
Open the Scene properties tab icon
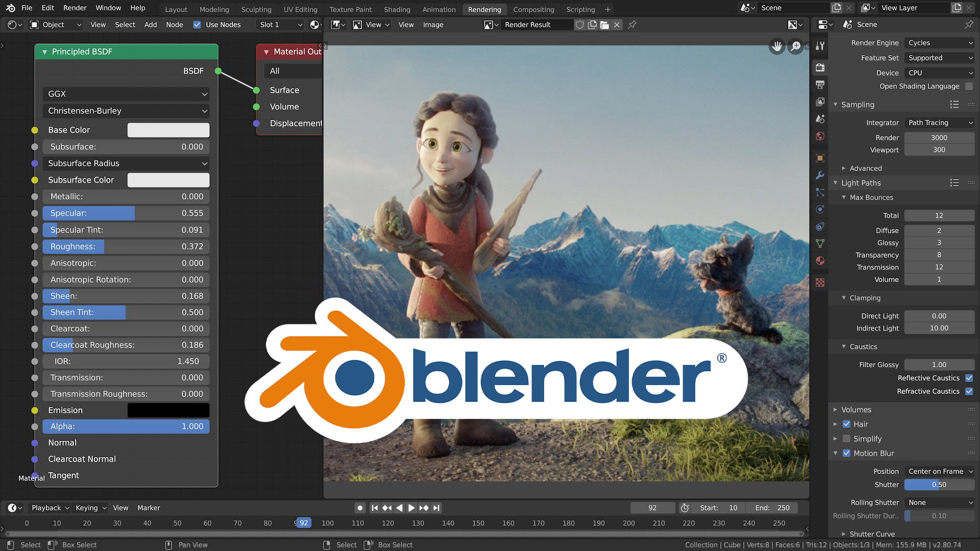[820, 119]
